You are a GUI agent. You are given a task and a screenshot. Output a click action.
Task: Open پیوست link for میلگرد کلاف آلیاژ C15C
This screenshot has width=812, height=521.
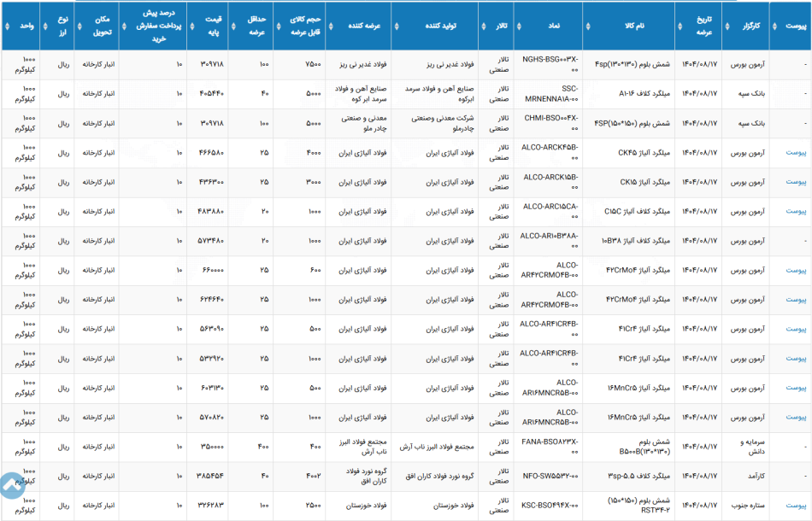pos(796,211)
